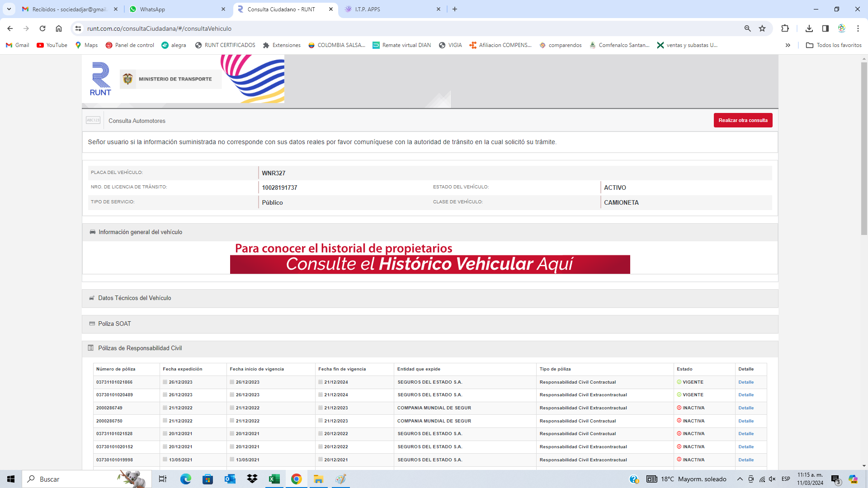Click the RUNT logo in header

pyautogui.click(x=100, y=80)
